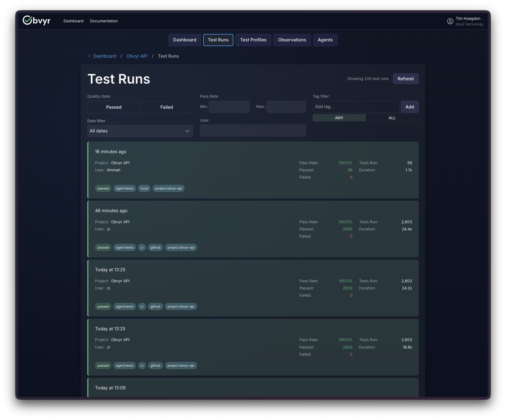Click project:obvyr-api tag on timmah's run
The height and width of the screenshot is (420, 506).
[x=168, y=188]
